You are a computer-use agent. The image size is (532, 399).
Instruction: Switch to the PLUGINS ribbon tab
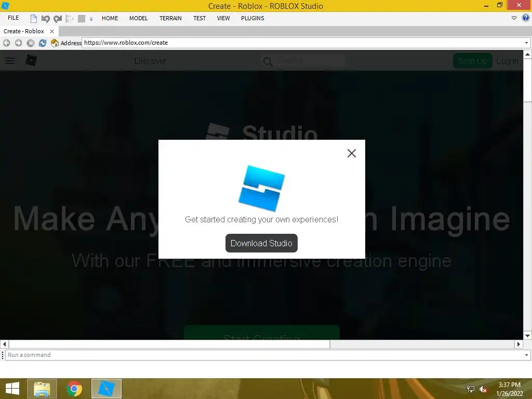(x=252, y=18)
